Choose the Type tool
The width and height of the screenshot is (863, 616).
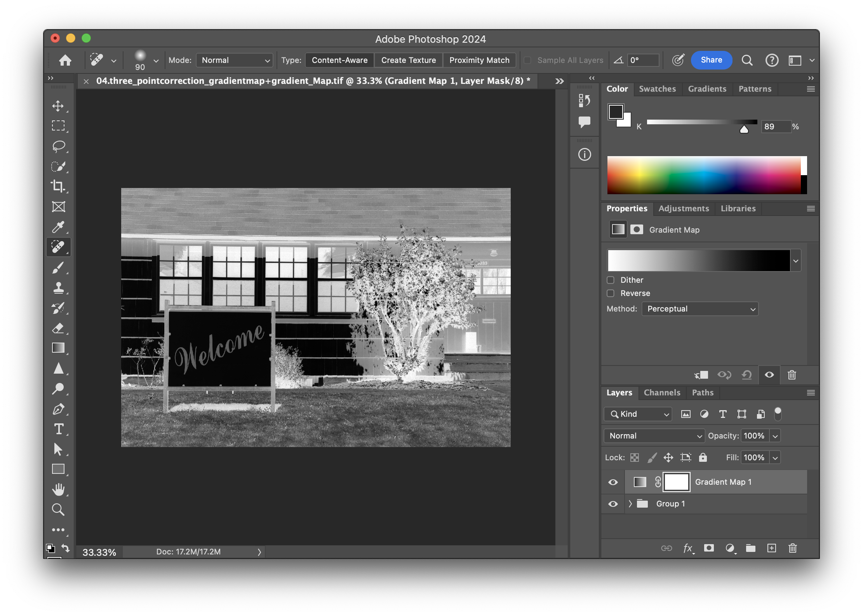tap(58, 429)
